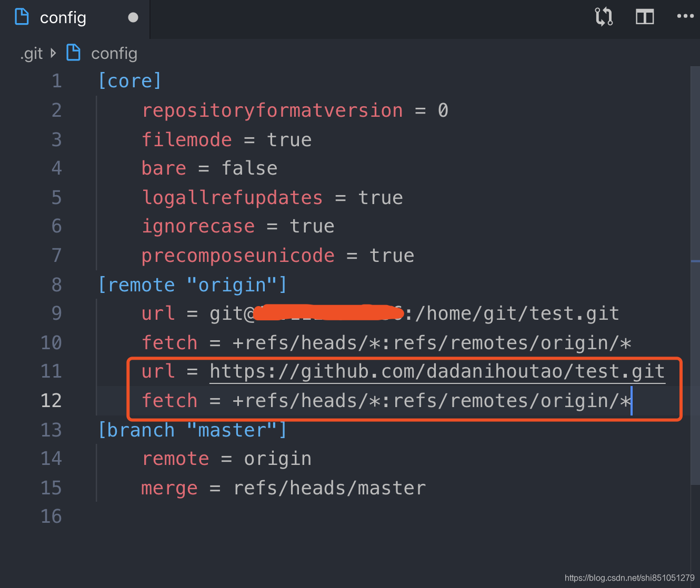Click refs/heads/master on line 15

pos(329,488)
